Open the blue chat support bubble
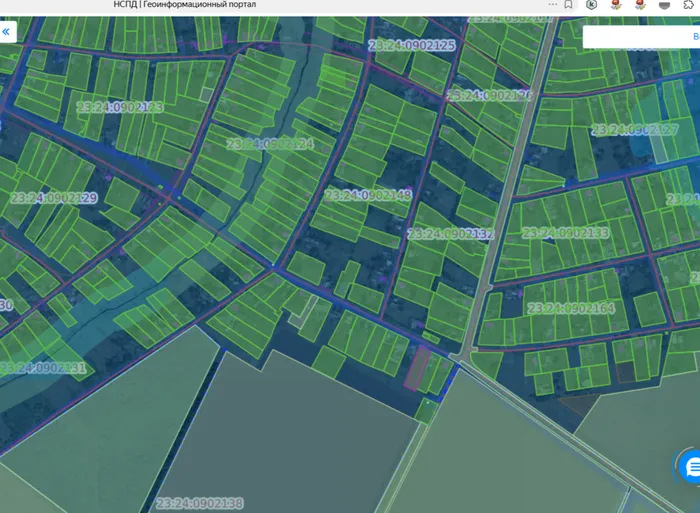Viewport: 700px width, 513px height. tap(688, 467)
